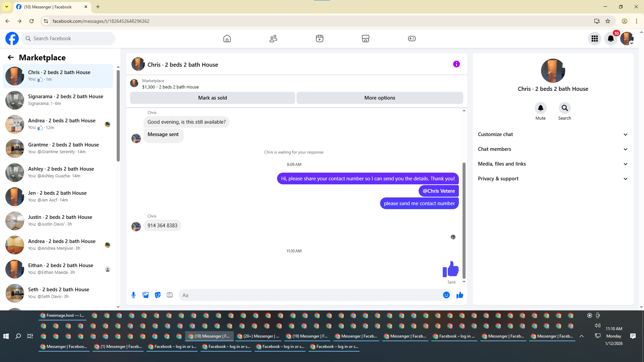Click the voice clip microphone icon
The width and height of the screenshot is (644, 362).
point(133,295)
